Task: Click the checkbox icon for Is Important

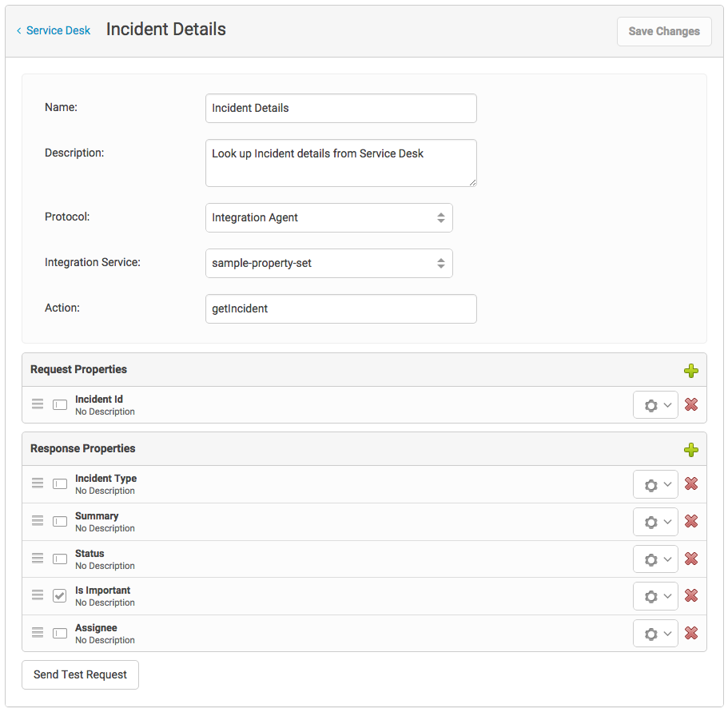Action: pyautogui.click(x=59, y=595)
